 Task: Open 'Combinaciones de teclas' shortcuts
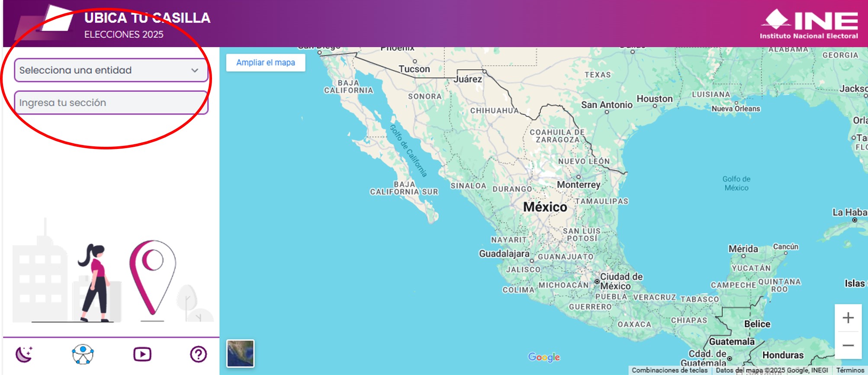coord(669,370)
